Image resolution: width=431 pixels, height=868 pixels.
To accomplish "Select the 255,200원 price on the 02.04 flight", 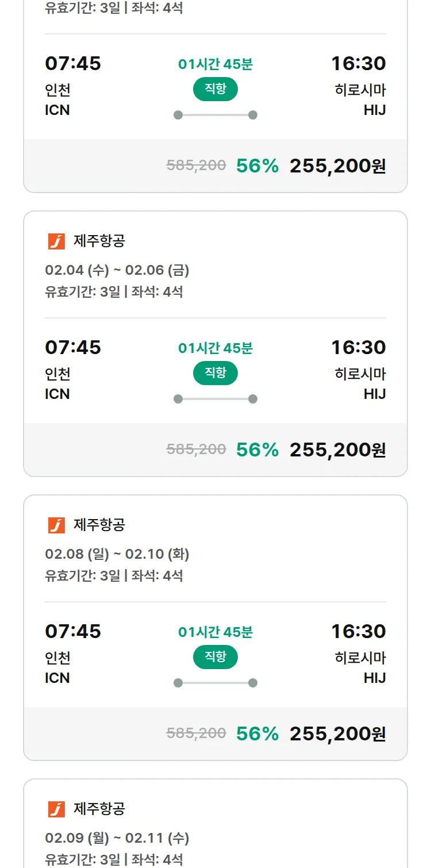I will point(337,450).
